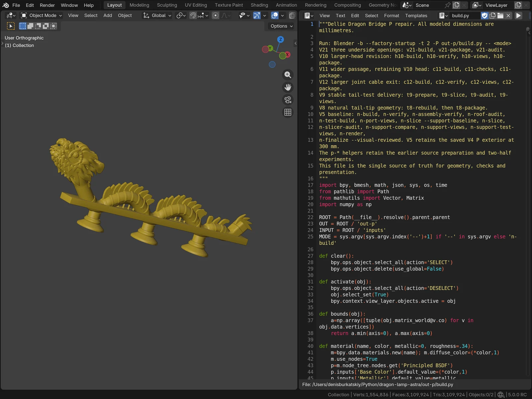532x399 pixels.
Task: Choose the Set new selection mode icon
Action: click(x=23, y=26)
